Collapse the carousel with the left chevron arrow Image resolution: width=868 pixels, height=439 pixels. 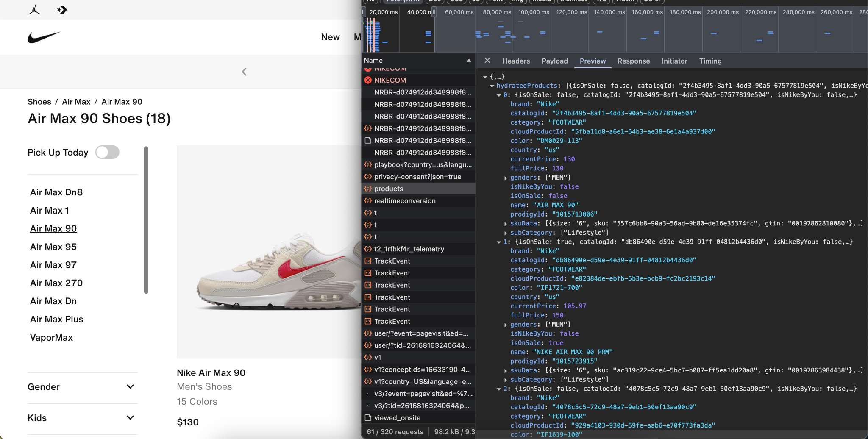[244, 72]
